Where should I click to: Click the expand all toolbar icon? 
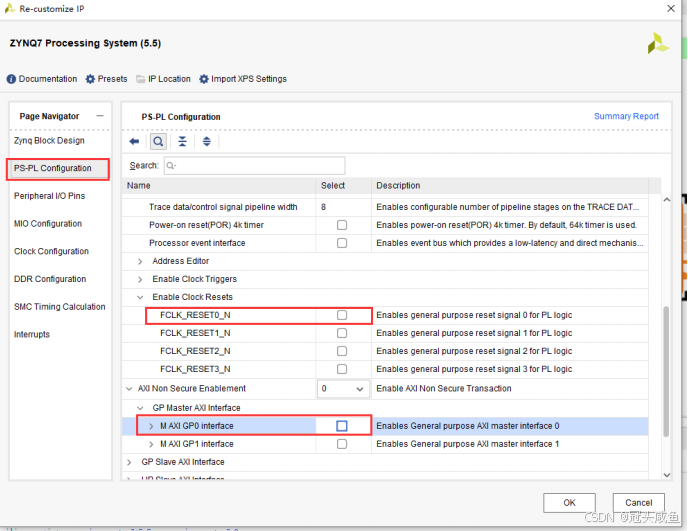click(206, 142)
